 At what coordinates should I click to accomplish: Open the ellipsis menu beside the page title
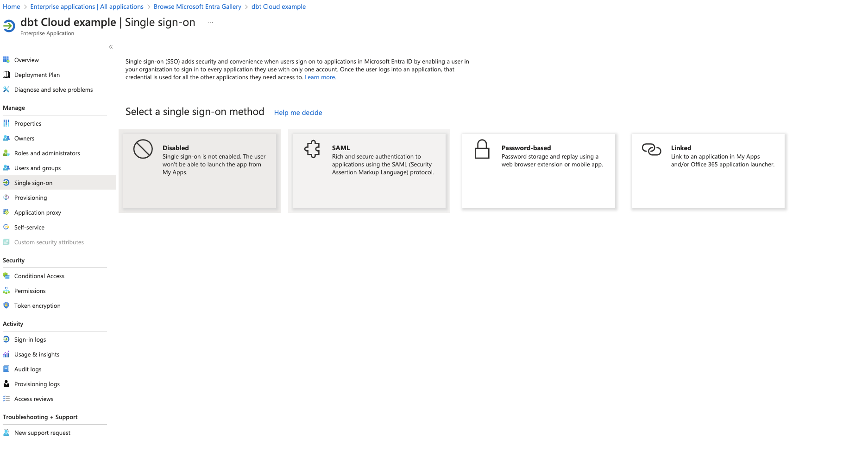(x=210, y=22)
